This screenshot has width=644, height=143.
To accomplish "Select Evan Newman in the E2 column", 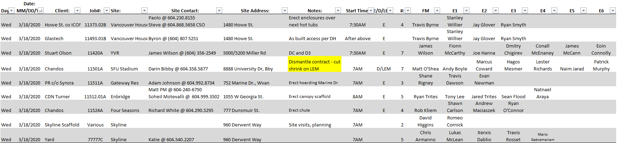I will pyautogui.click(x=484, y=80).
